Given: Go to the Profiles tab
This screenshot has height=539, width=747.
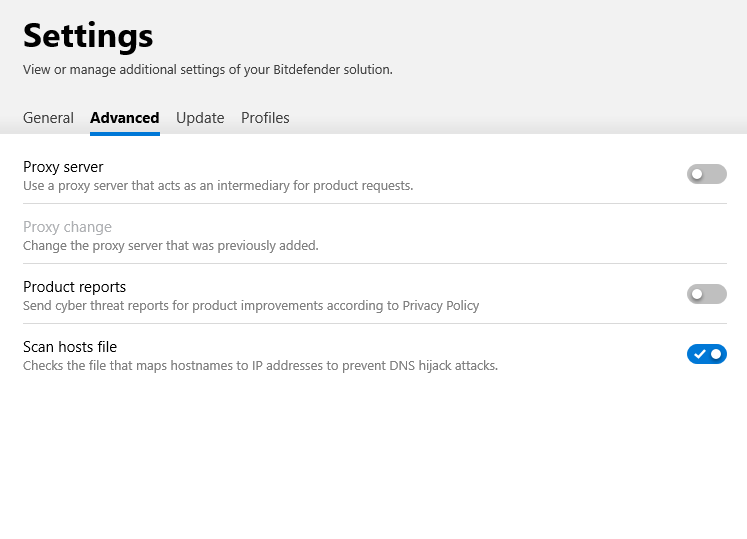Looking at the screenshot, I should click(x=265, y=118).
